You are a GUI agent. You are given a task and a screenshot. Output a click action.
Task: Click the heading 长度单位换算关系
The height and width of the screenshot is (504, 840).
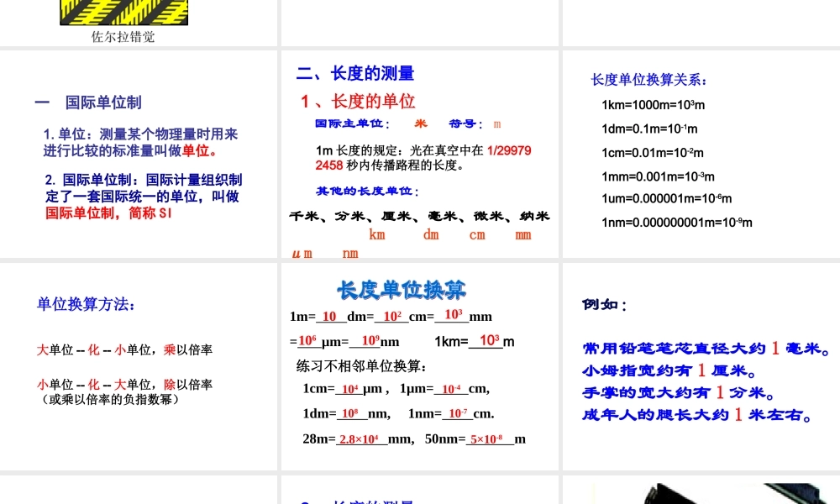coord(649,80)
